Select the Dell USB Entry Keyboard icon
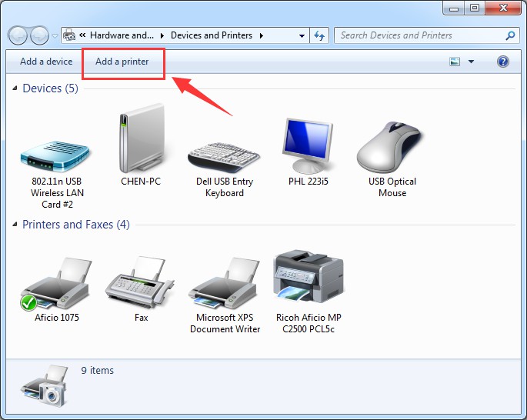The height and width of the screenshot is (420, 527). point(224,157)
